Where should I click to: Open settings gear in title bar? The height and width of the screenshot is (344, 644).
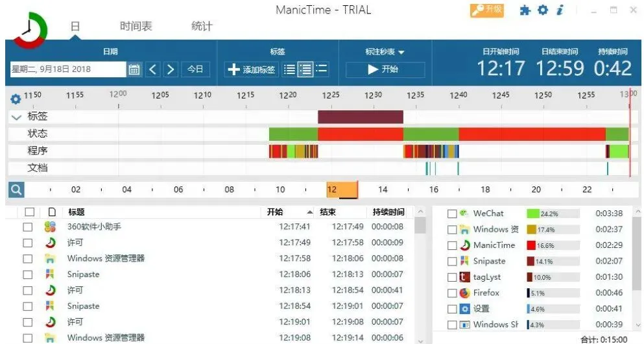point(543,10)
